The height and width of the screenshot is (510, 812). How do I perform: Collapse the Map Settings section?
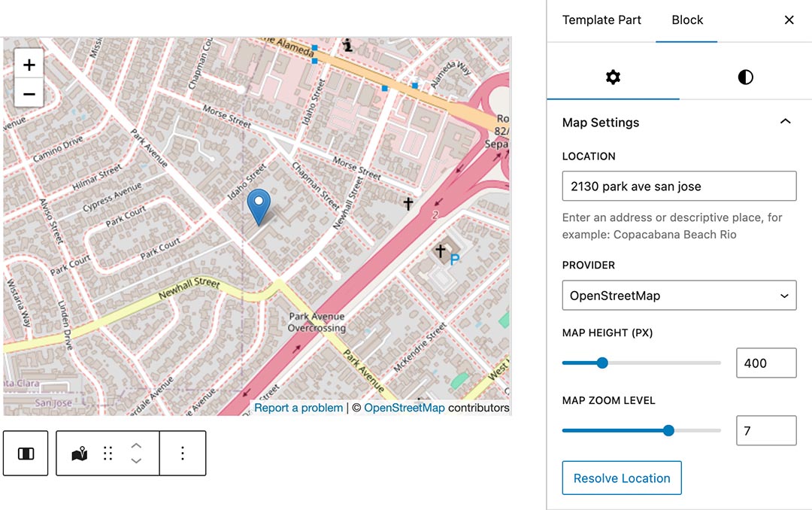786,121
